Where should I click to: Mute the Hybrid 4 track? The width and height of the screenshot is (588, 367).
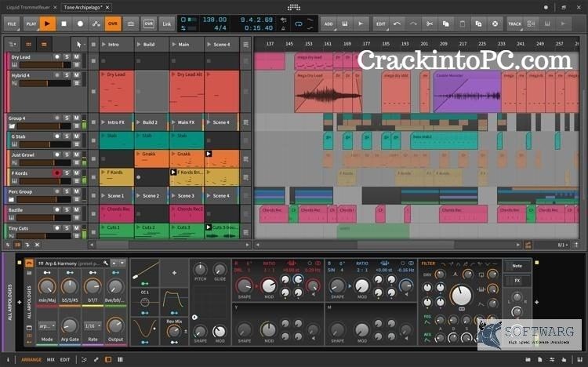[x=77, y=75]
